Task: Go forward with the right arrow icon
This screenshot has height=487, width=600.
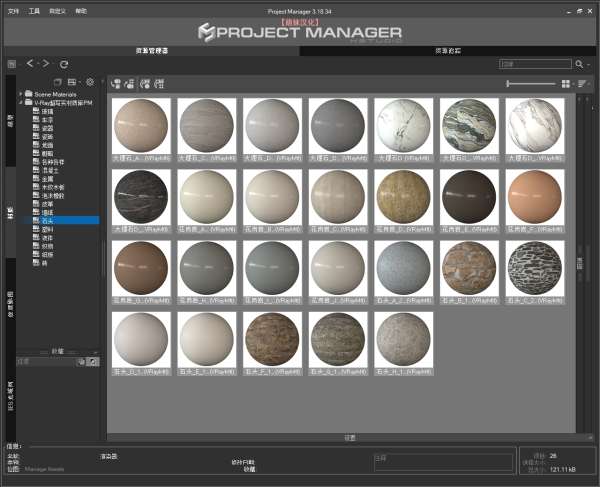Action: pos(46,64)
